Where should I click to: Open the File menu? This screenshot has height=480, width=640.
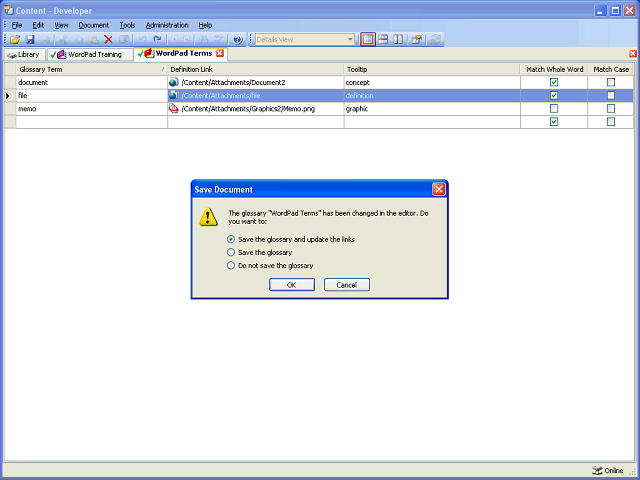click(17, 25)
